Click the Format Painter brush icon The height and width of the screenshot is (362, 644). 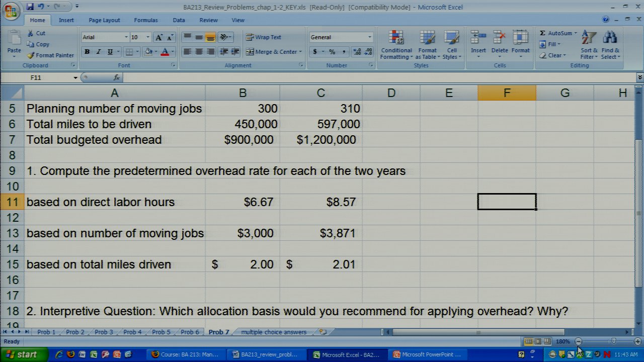pyautogui.click(x=31, y=55)
